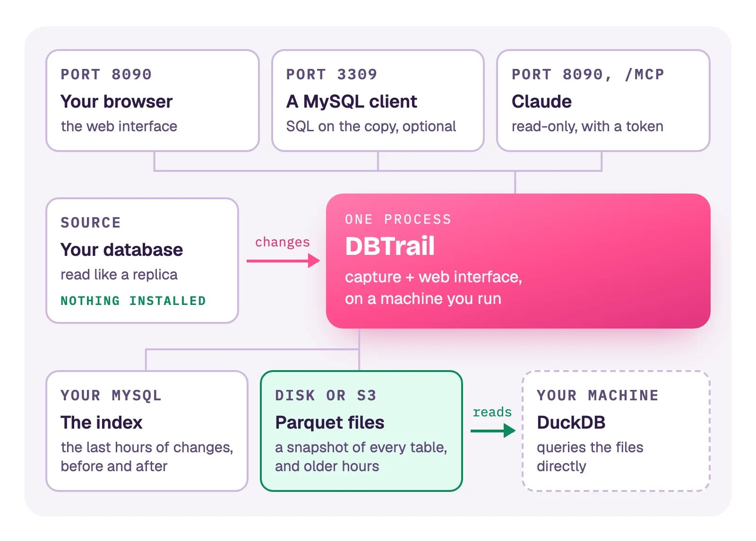
Task: Select the "PORT 8090, /MCP" label
Action: click(x=588, y=74)
